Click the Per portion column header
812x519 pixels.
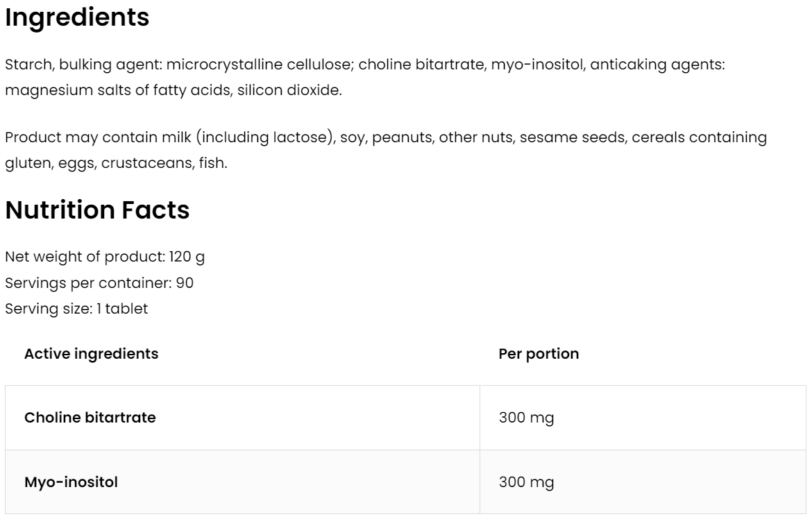(539, 354)
